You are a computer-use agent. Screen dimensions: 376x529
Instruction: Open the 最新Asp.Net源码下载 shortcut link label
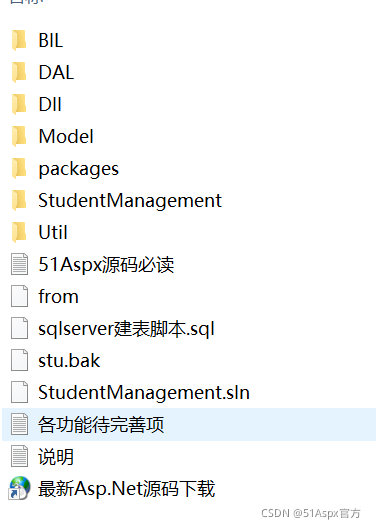click(126, 489)
